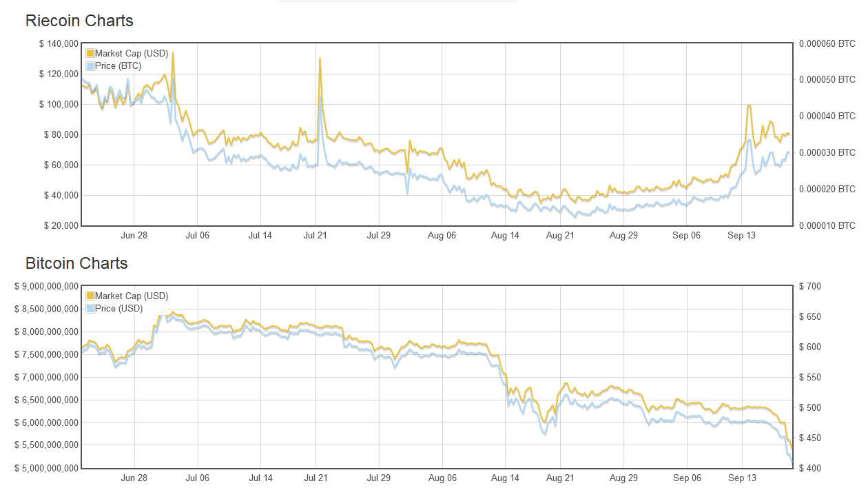868x499 pixels.
Task: Click the '0.000060 BTC' axis label
Action: 827,44
